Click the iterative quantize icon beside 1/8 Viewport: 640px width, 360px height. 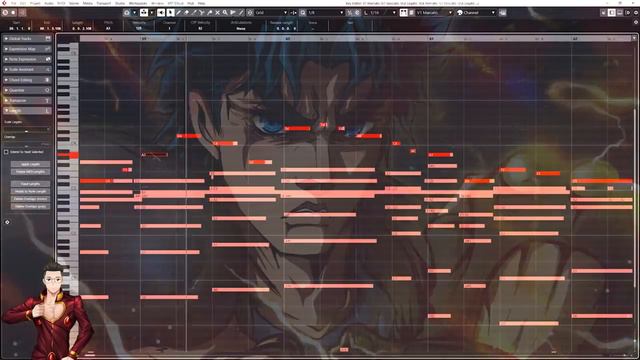[349, 13]
